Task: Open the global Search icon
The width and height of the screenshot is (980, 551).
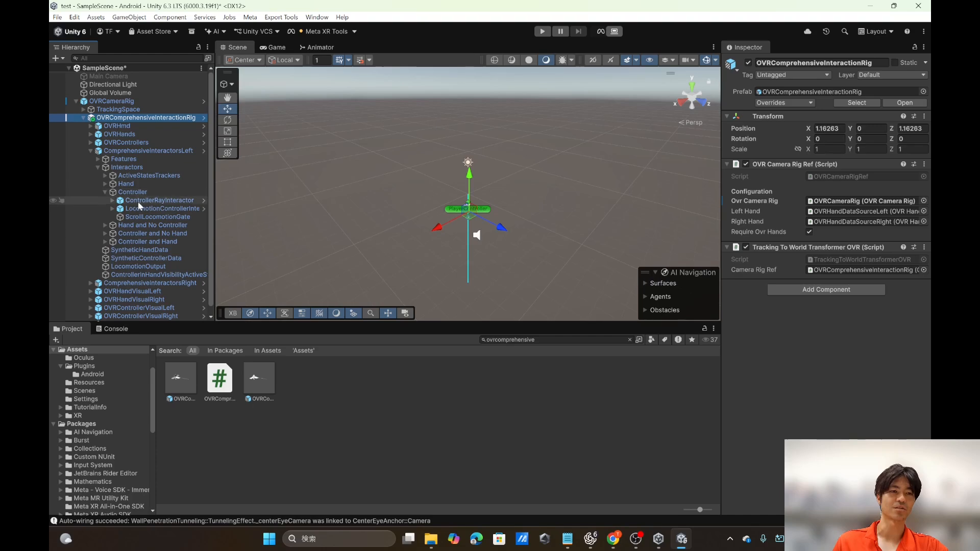Action: 845,31
